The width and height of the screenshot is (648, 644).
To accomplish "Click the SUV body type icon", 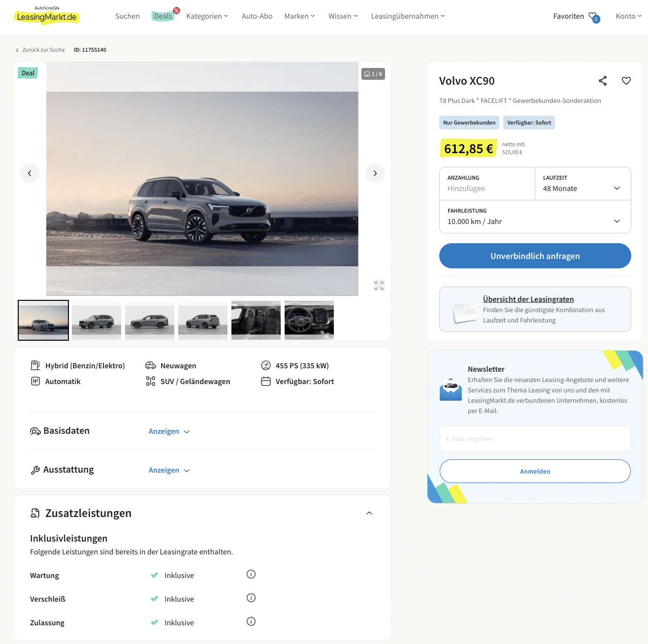I will pyautogui.click(x=151, y=381).
